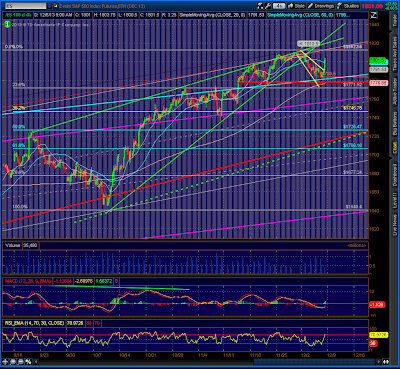
Task: Switch to Big Buttons side tab
Action: [x=395, y=123]
